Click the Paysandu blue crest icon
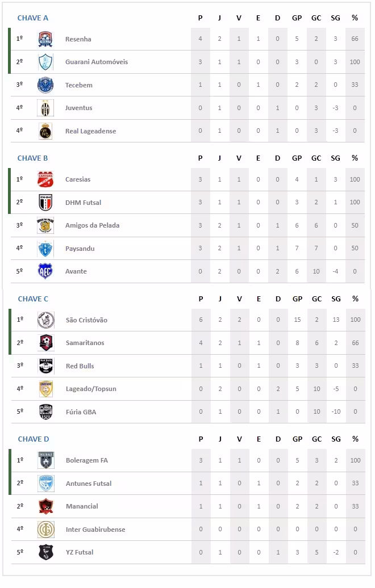Viewport: 375px width, 588px height. click(x=45, y=249)
